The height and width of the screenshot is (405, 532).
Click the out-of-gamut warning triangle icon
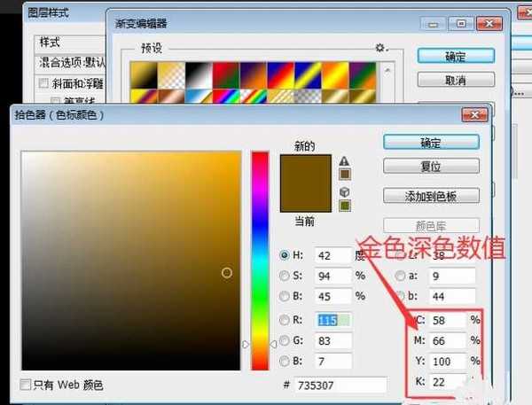point(344,160)
